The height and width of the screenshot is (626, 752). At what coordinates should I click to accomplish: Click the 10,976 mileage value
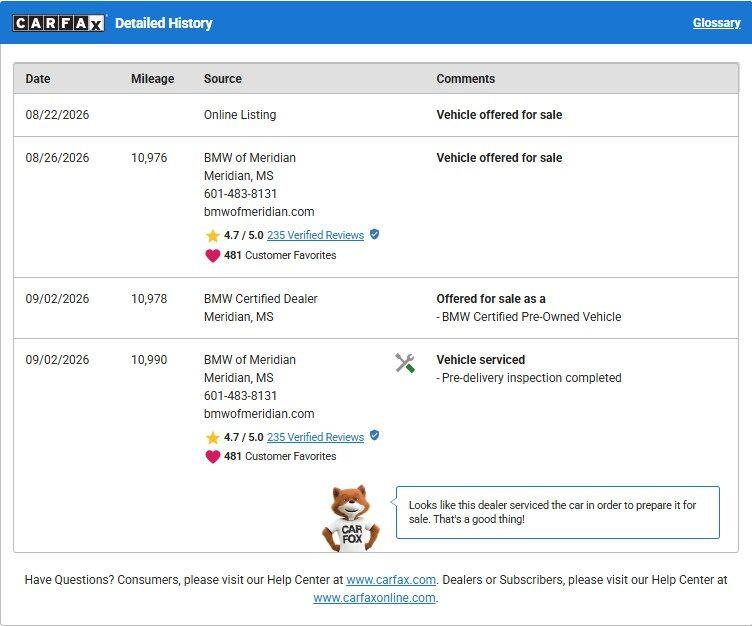point(149,158)
